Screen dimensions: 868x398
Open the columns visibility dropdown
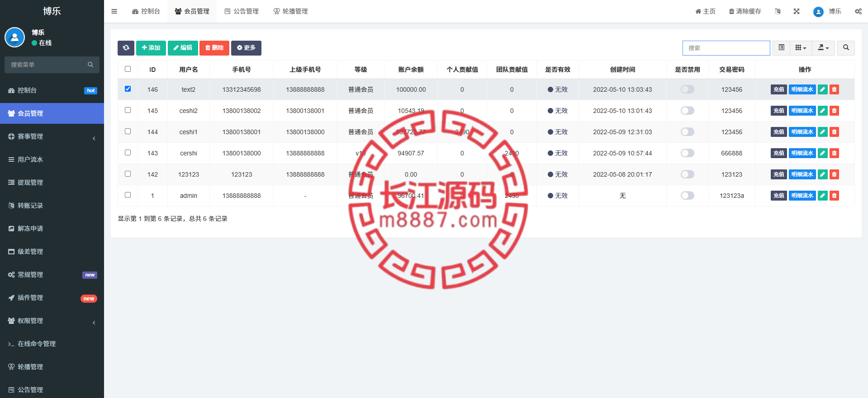coord(801,48)
